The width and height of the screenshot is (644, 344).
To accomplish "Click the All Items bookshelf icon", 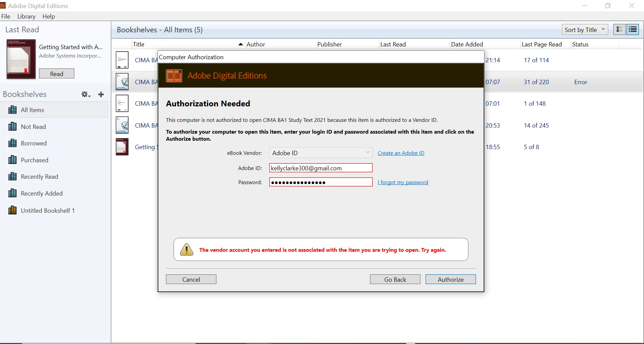I will pyautogui.click(x=12, y=110).
